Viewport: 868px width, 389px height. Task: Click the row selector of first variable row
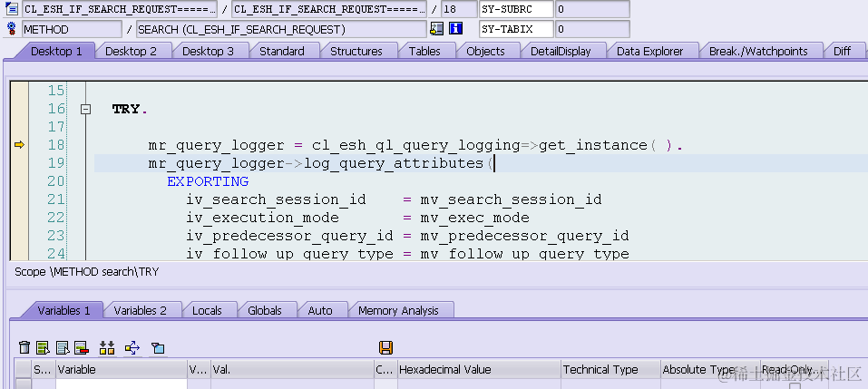[23, 384]
